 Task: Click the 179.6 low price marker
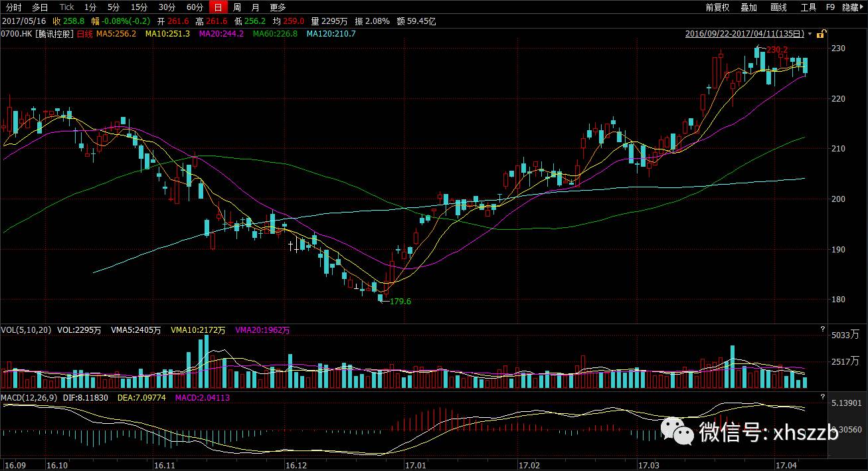click(400, 301)
